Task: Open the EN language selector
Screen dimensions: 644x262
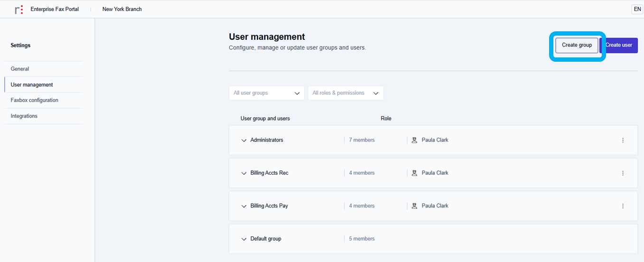Action: pos(637,9)
